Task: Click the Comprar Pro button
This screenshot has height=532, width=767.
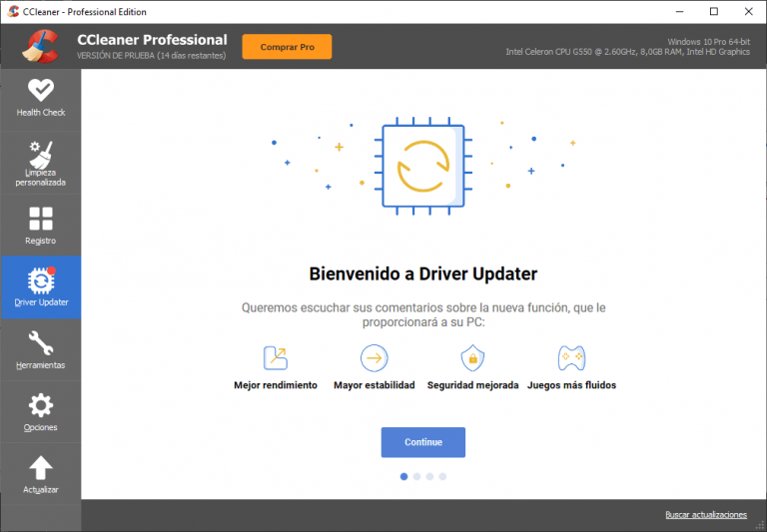Action: point(287,47)
